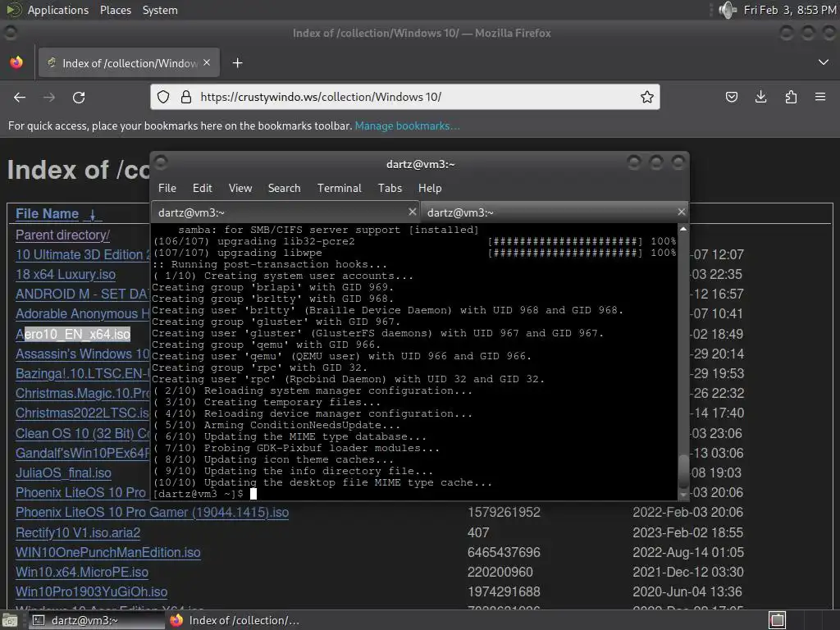Open Aero10_EN_x64.iso link

[x=73, y=335]
